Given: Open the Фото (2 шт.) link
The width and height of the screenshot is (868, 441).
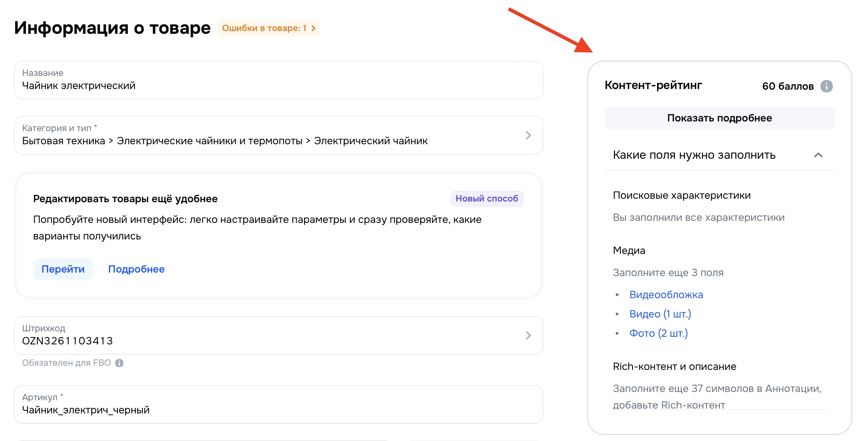Looking at the screenshot, I should 658,333.
